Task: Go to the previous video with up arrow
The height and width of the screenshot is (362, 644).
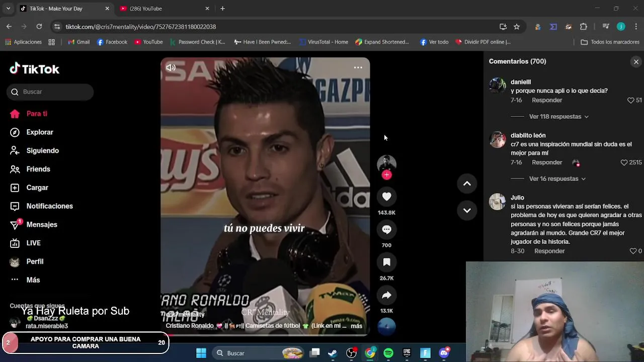Action: (467, 184)
